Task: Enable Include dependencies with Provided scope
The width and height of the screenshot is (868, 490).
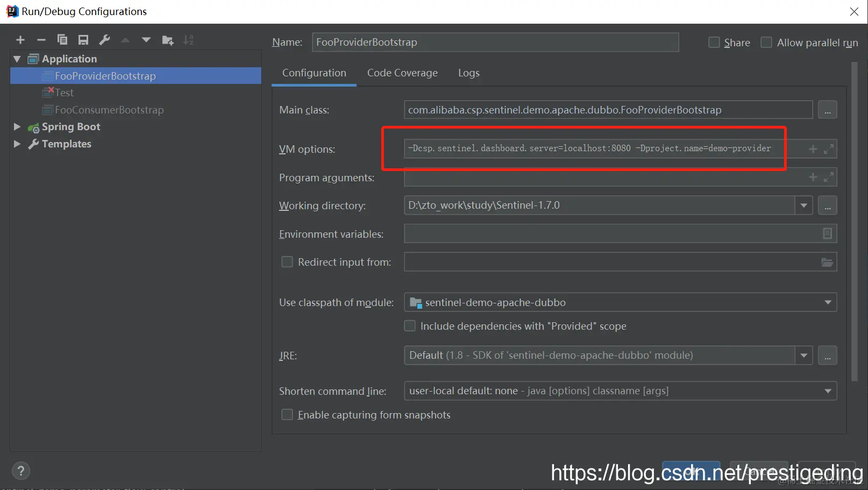Action: [x=410, y=326]
